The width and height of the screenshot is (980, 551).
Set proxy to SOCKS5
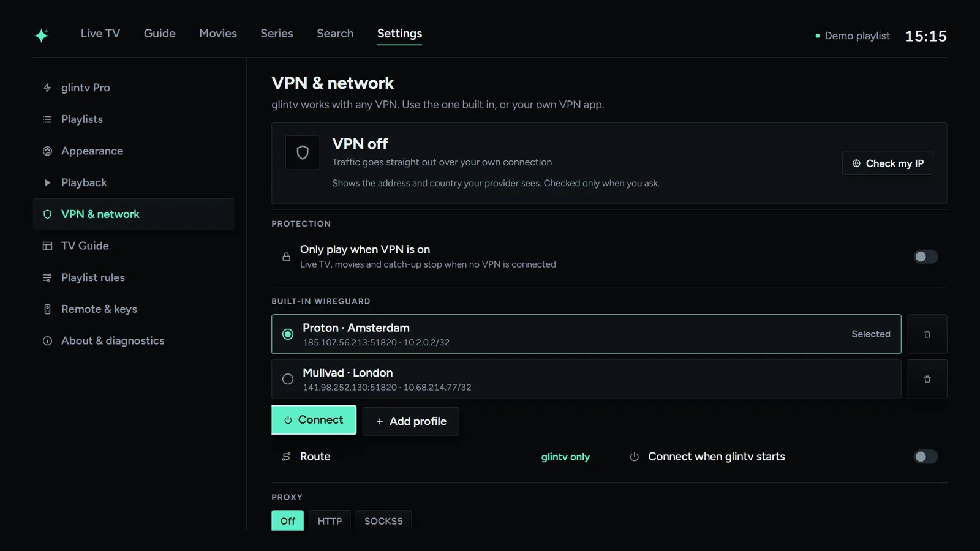click(383, 521)
